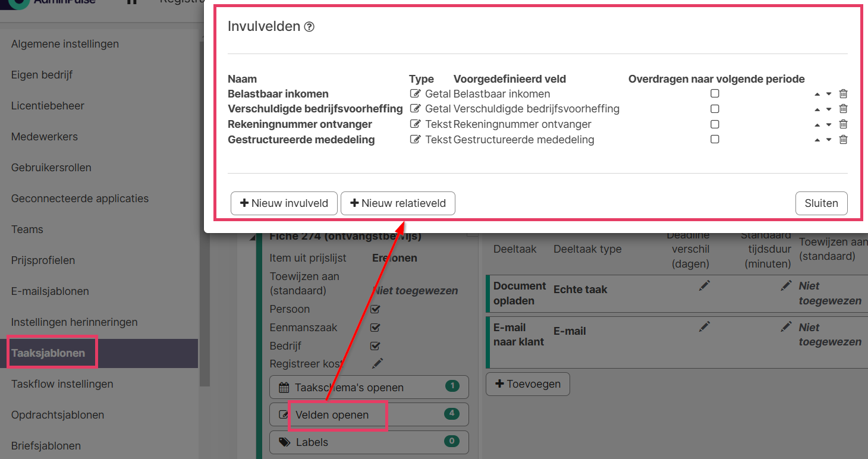
Task: Click pencil icon beside Registreer kost
Action: (x=378, y=363)
